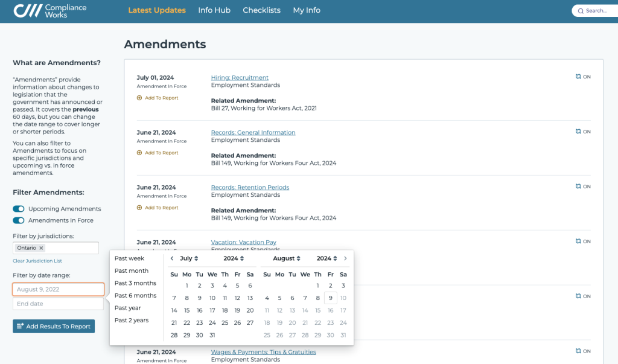Open Wages & Payments: Tips & Gratuities link
618x364 pixels.
pyautogui.click(x=263, y=352)
